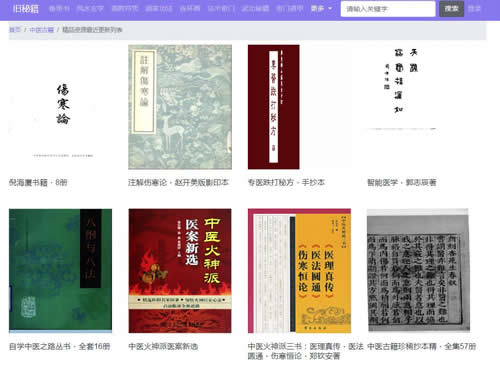Open the yellow 医理真传 book cover
The height and width of the screenshot is (365, 500).
pos(299,271)
